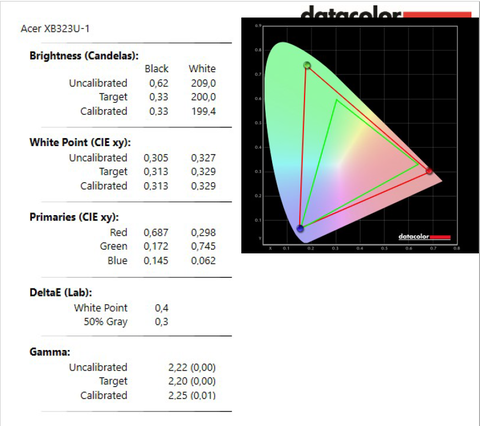Click uncalibrated white brightness value 209,0

[203, 83]
